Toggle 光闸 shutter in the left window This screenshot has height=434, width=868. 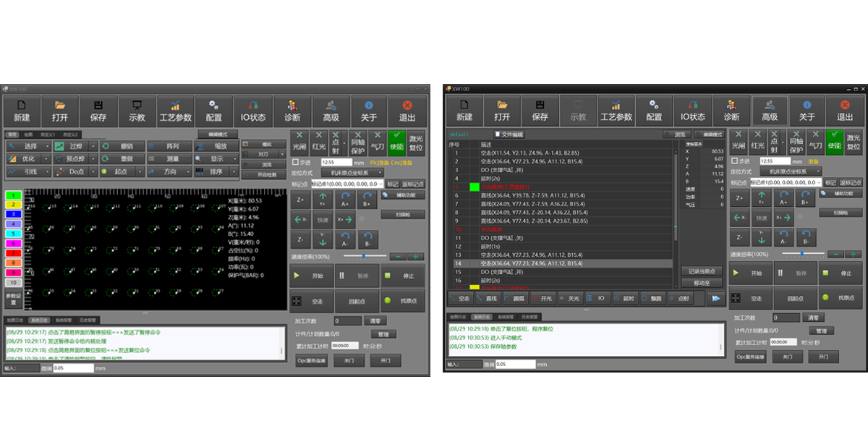pyautogui.click(x=299, y=142)
